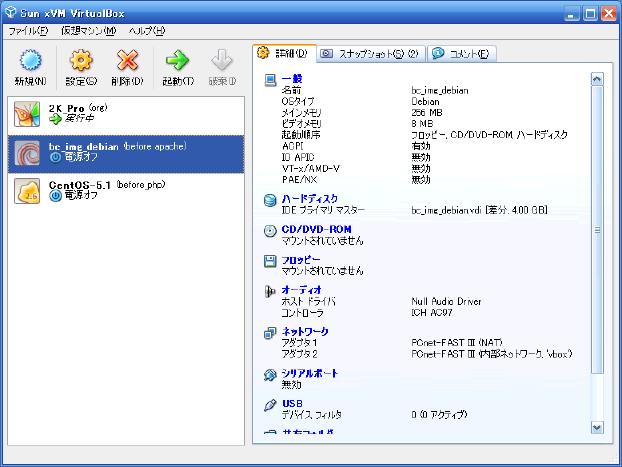Start VM with 起動(T) green arrow
This screenshot has height=467, width=622.
pyautogui.click(x=177, y=60)
